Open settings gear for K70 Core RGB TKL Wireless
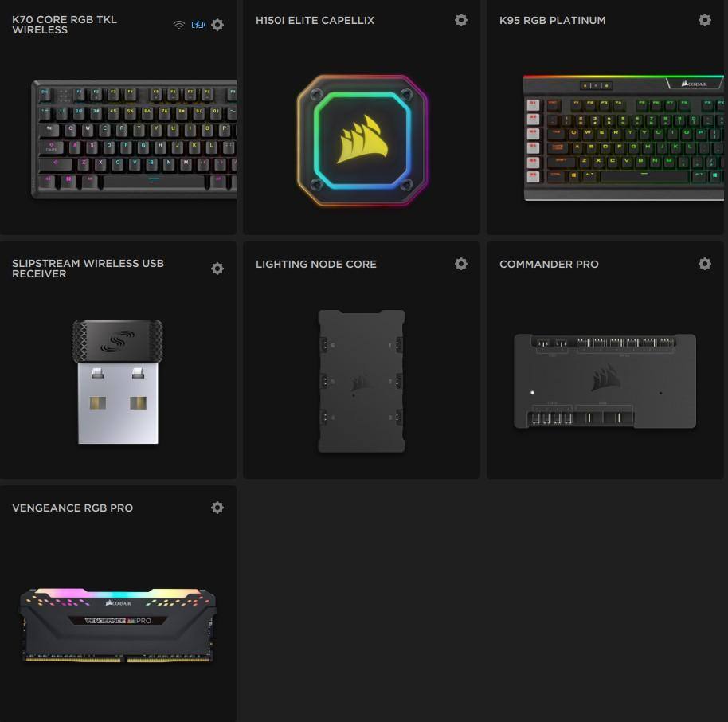The width and height of the screenshot is (728, 722). point(217,25)
